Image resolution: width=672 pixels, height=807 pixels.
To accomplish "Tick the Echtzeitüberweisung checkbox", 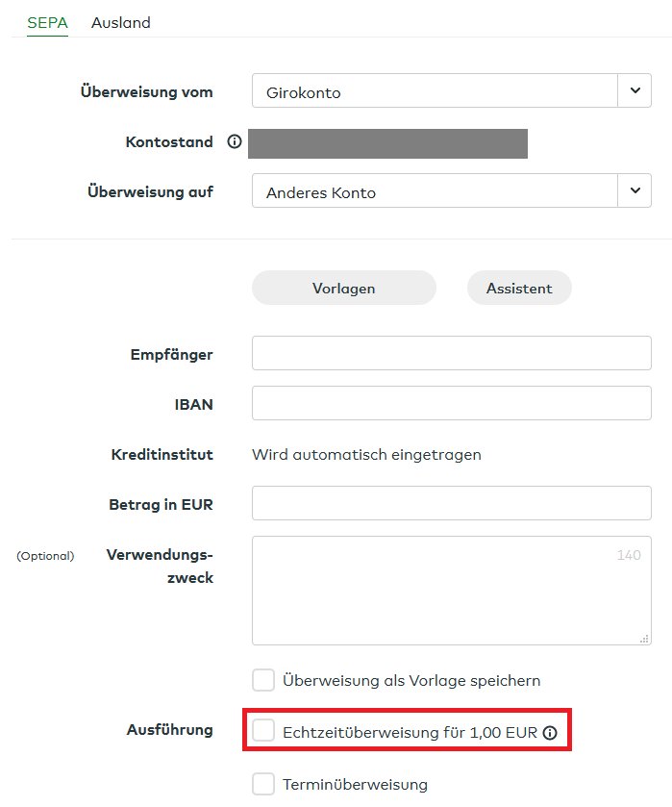I will [263, 732].
